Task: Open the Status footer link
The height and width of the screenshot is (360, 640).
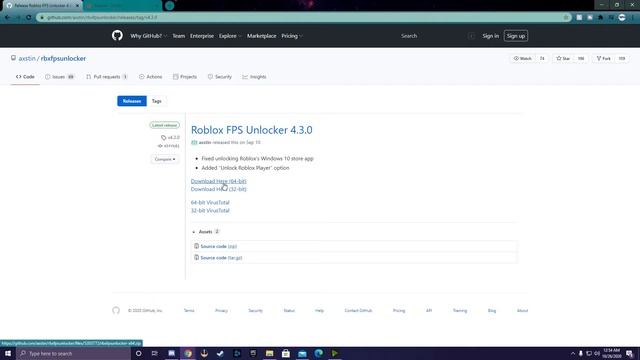Action: click(x=289, y=311)
